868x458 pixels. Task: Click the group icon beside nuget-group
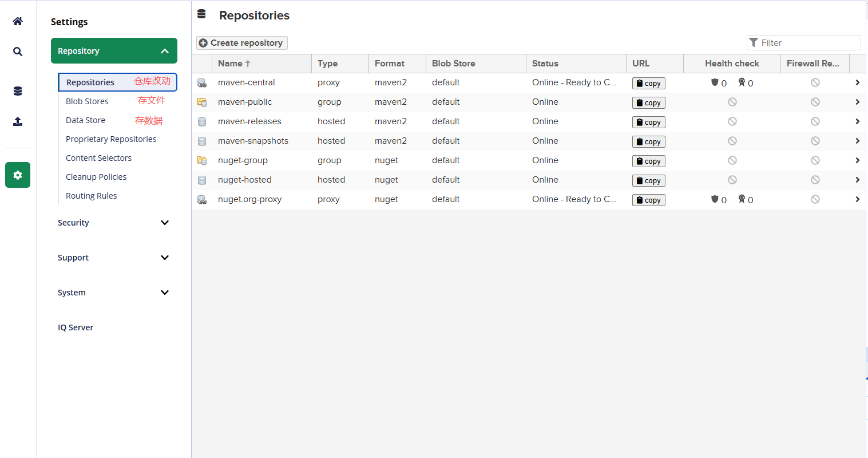coord(202,161)
